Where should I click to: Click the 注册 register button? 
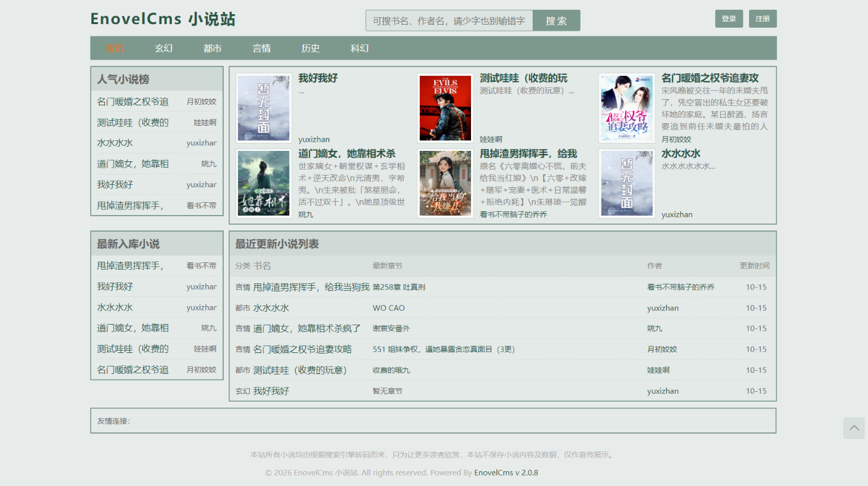click(763, 18)
